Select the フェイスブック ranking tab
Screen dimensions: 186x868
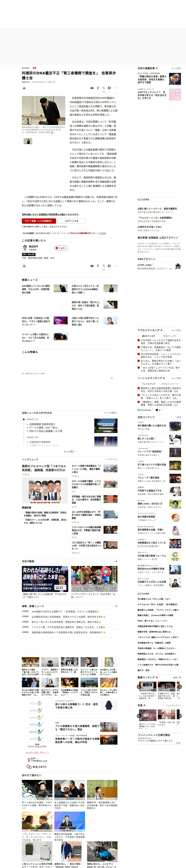[148, 384]
